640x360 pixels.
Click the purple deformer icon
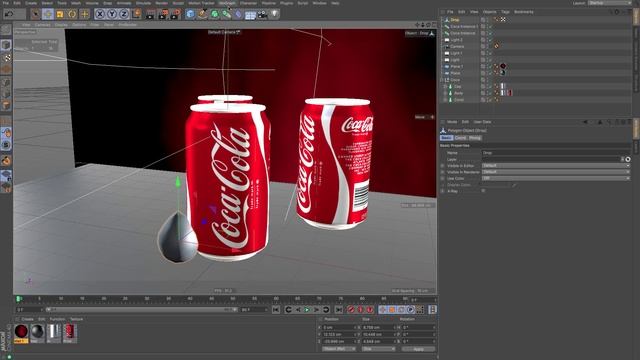pyautogui.click(x=238, y=14)
